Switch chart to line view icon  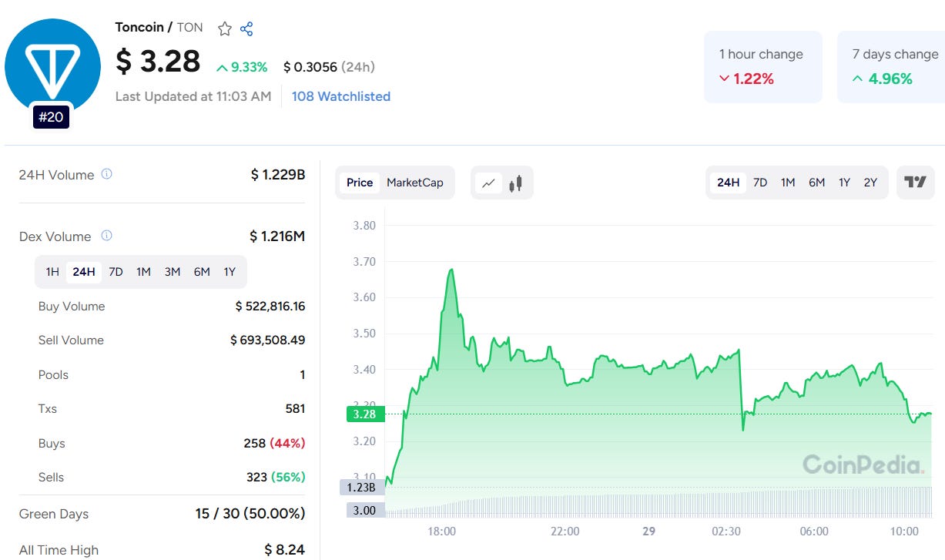(x=488, y=183)
